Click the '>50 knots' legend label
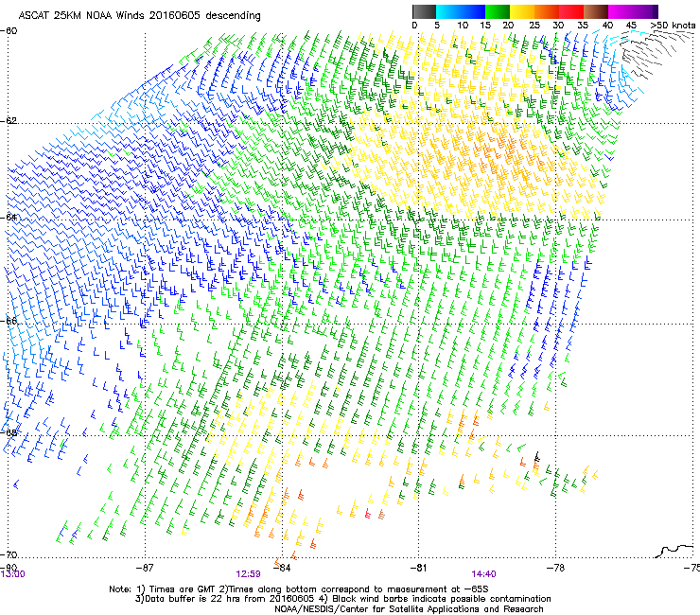Screen dimensions: 700x615 [x=673, y=26]
